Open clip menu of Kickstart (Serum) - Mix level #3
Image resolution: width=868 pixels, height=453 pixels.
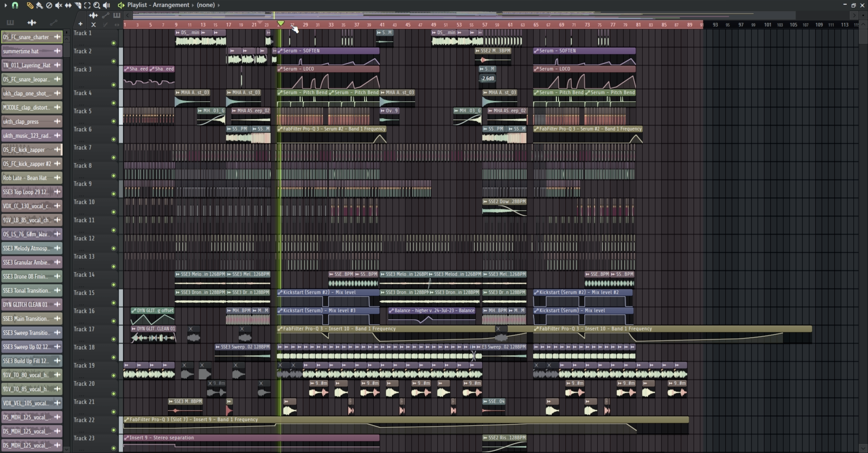pyautogui.click(x=280, y=311)
